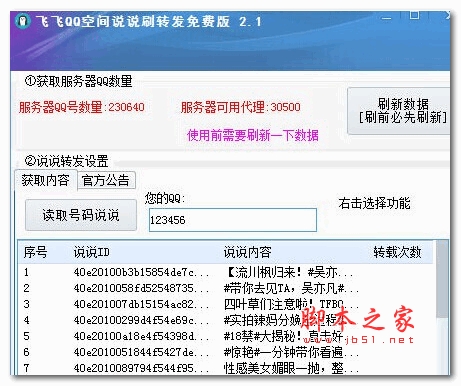Click content cell #带你去见TA，吴亦凡#
This screenshot has height=386, width=461.
[x=291, y=288]
